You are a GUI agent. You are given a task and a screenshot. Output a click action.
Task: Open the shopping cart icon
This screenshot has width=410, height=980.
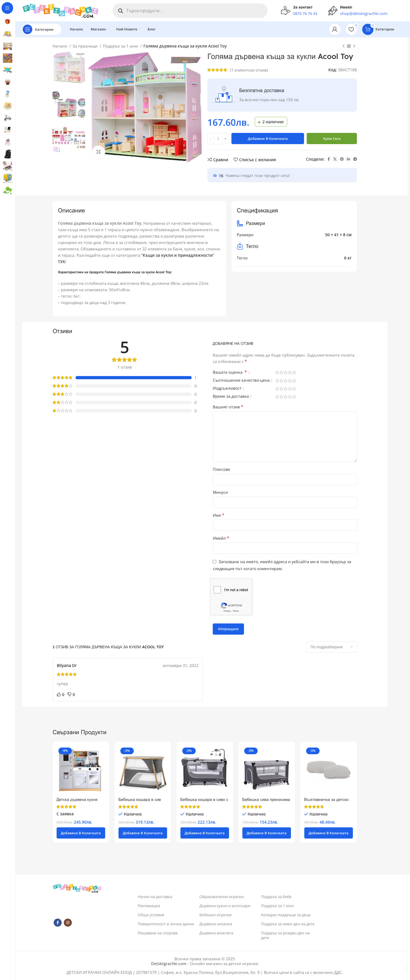[367, 29]
